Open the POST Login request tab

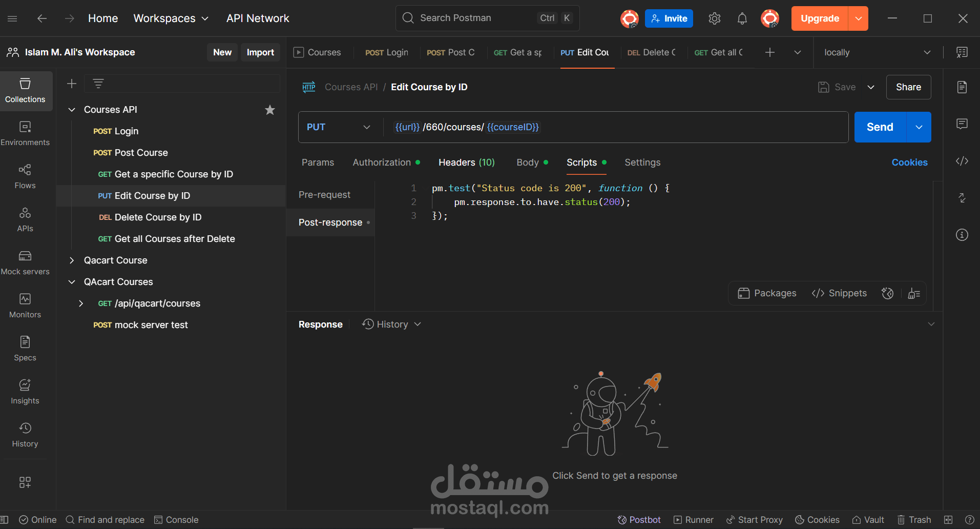387,52
